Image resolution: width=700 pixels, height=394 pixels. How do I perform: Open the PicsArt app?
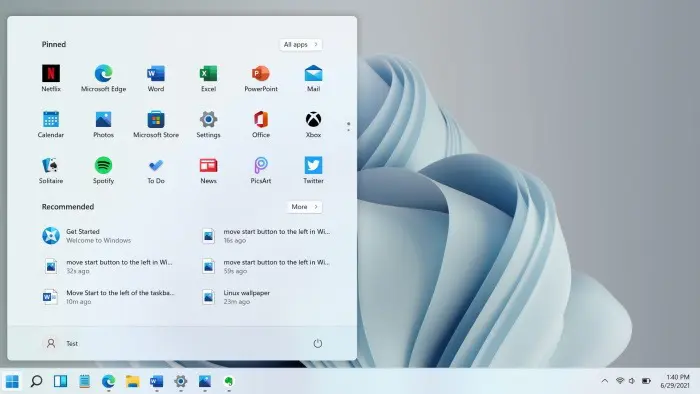[261, 170]
